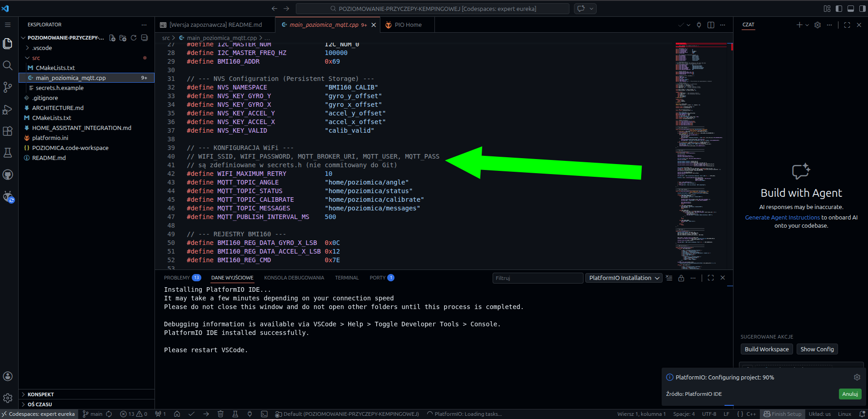
Task: Split the editor to the right
Action: [x=711, y=25]
